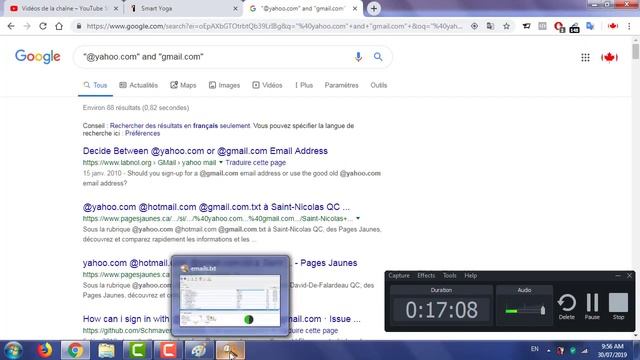Bookmark this page with the star icon
640x360 pixels.
tap(507, 26)
